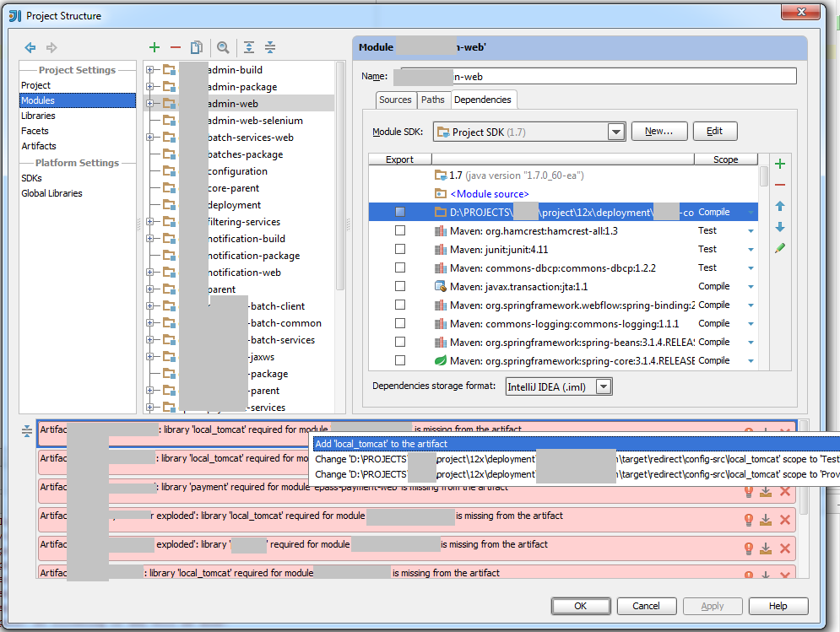840x632 pixels.
Task: Ignore the payment library problem with the red X
Action: pos(785,491)
